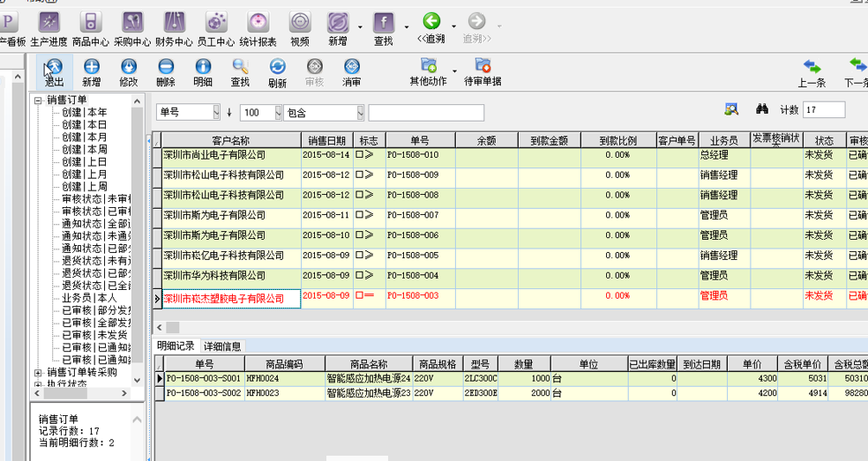
Task: Open 员工中心 module
Action: (x=216, y=29)
